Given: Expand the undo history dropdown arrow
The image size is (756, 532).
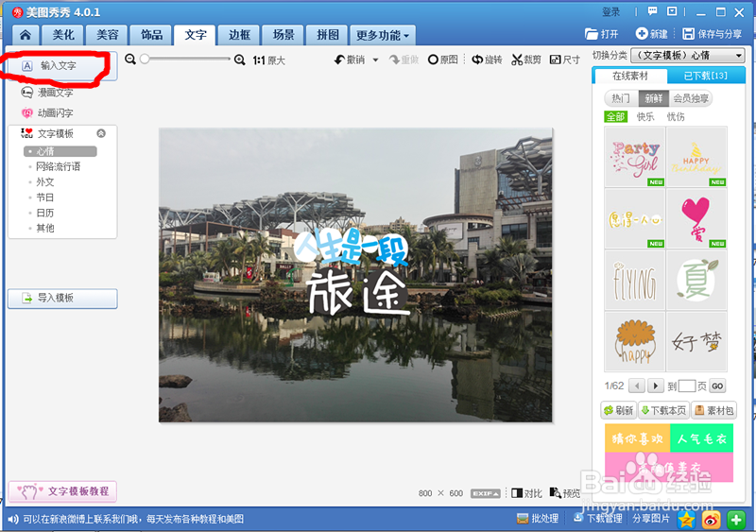Looking at the screenshot, I should [x=375, y=60].
